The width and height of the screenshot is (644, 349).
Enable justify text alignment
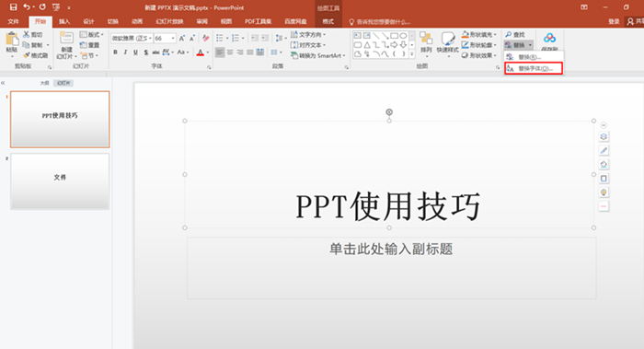coord(250,52)
